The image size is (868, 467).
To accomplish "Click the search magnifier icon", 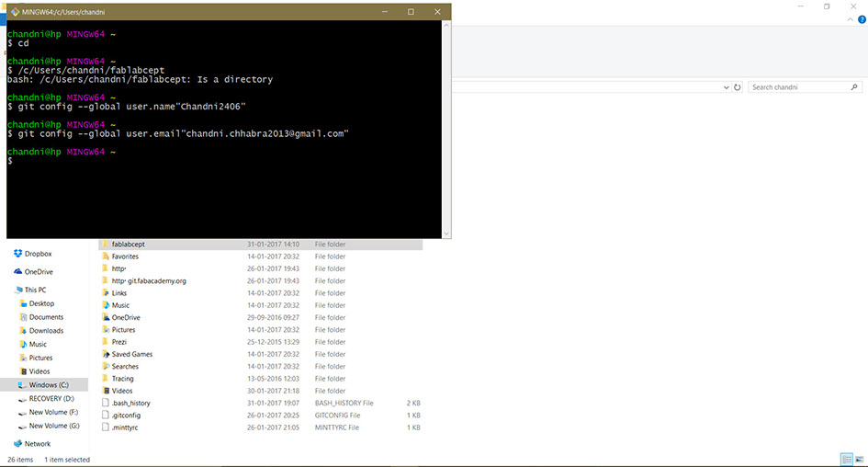I will [x=854, y=87].
